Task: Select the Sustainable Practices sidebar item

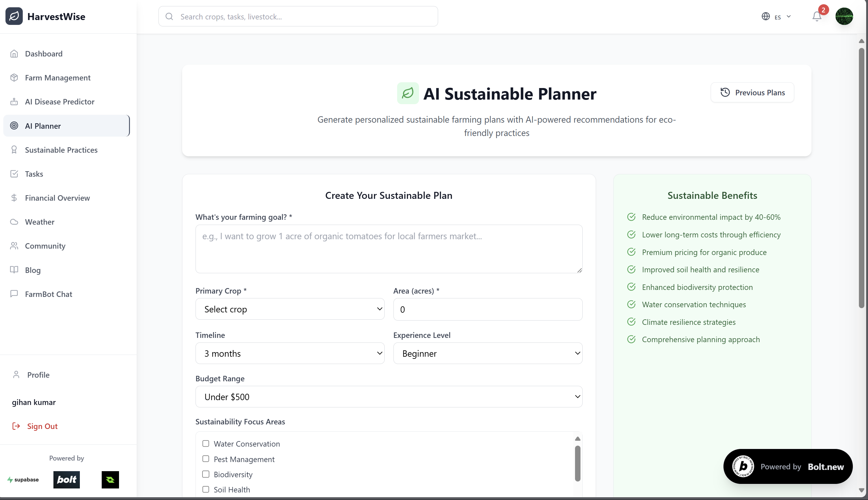Action: coord(61,150)
